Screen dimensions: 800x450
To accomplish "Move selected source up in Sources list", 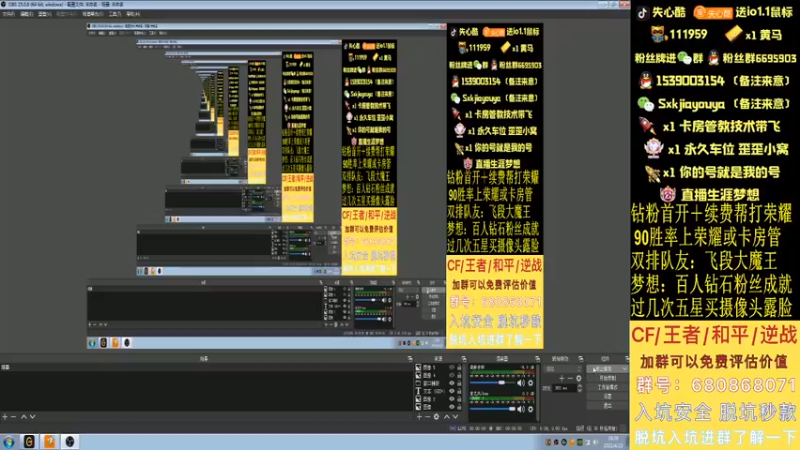I will click(447, 417).
